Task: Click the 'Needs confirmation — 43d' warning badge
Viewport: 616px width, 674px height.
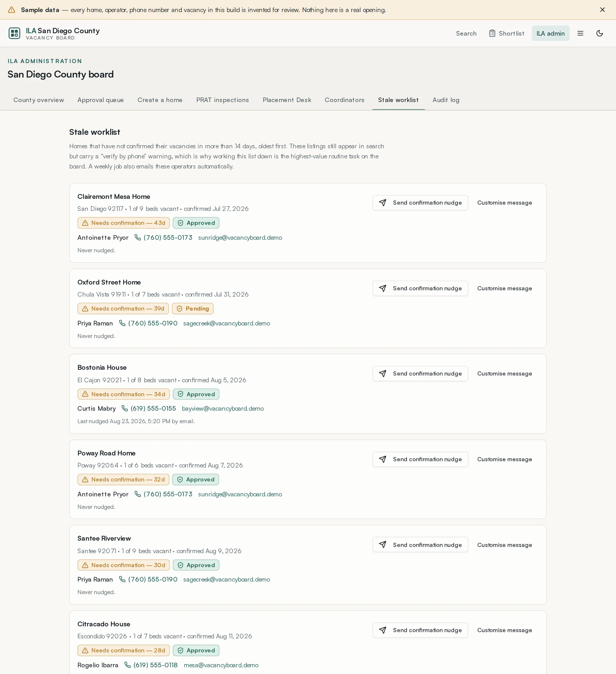Action: [x=124, y=223]
